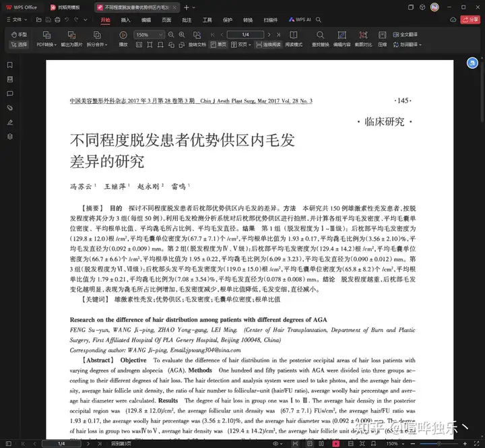This screenshot has height=448, width=485.
Task: Open the attachments paperclip panel
Action: coord(9,108)
